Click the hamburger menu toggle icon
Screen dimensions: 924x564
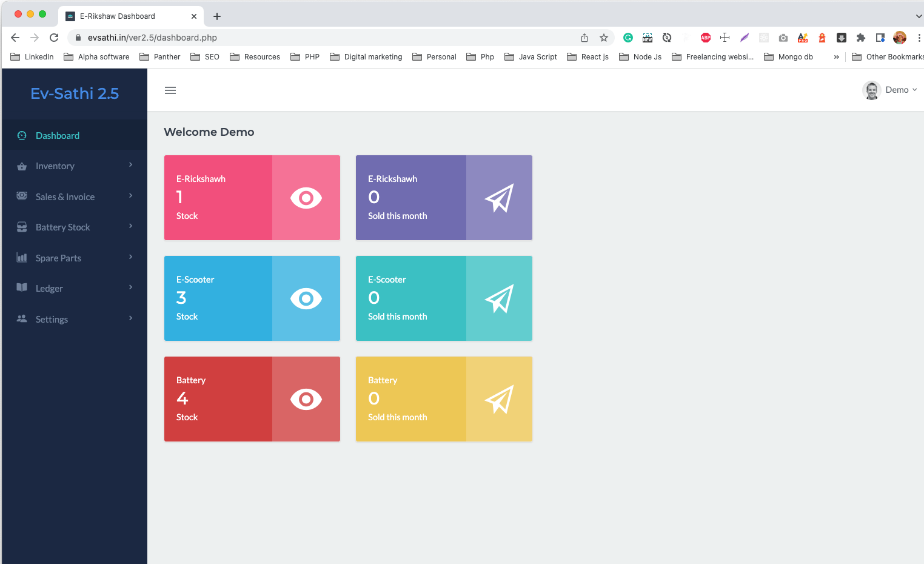coord(170,90)
